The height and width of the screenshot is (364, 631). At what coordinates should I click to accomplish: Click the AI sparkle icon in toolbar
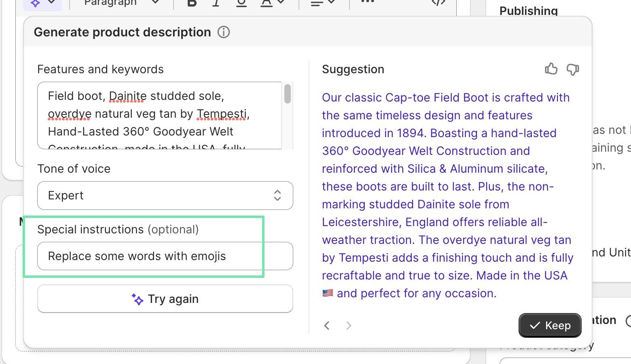point(36,3)
